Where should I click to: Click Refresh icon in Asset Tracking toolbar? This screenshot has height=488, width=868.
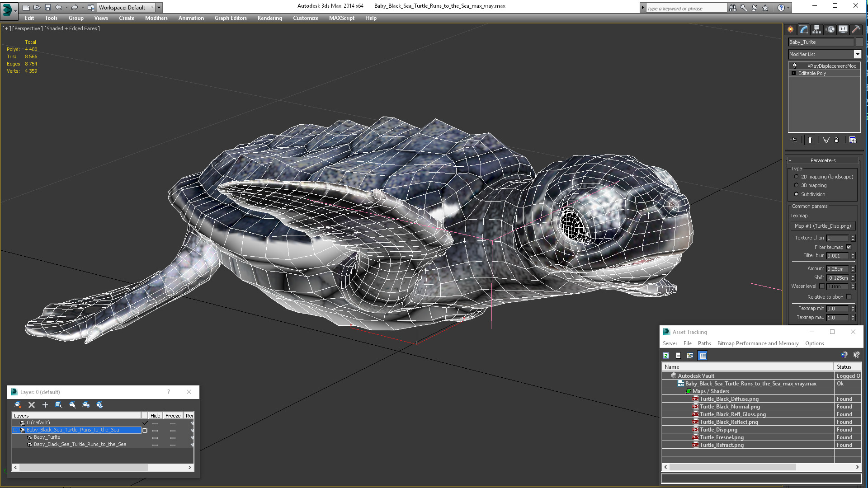click(x=666, y=356)
